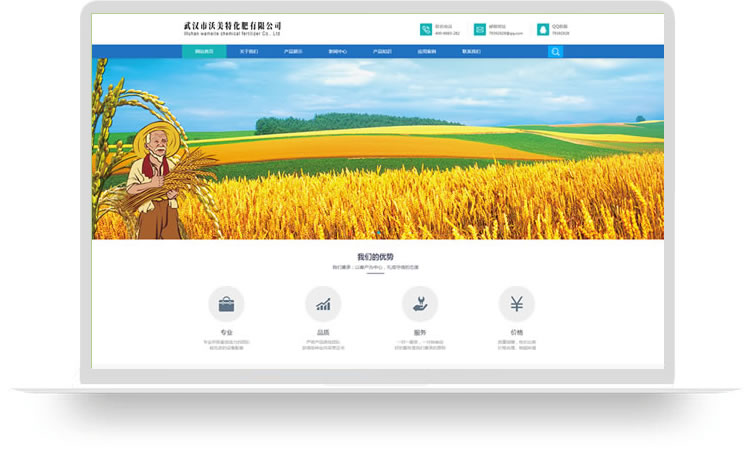Open the 产品展示 menu item
This screenshot has width=751, height=462.
292,51
